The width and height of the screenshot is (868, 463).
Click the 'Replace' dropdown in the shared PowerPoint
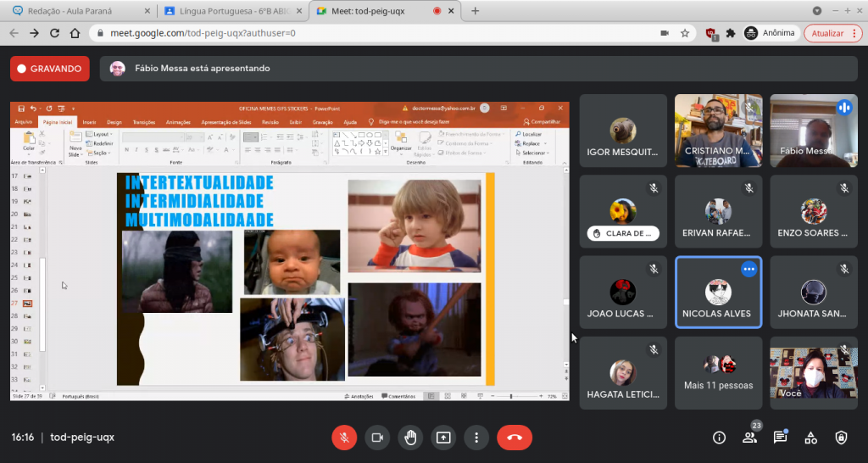(531, 143)
